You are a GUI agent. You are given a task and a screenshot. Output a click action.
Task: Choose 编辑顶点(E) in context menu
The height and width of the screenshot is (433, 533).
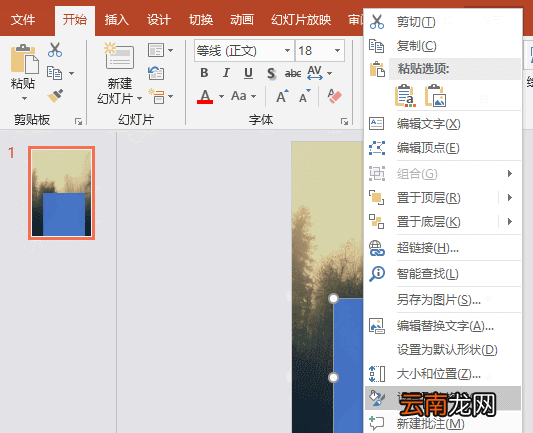[x=443, y=148]
